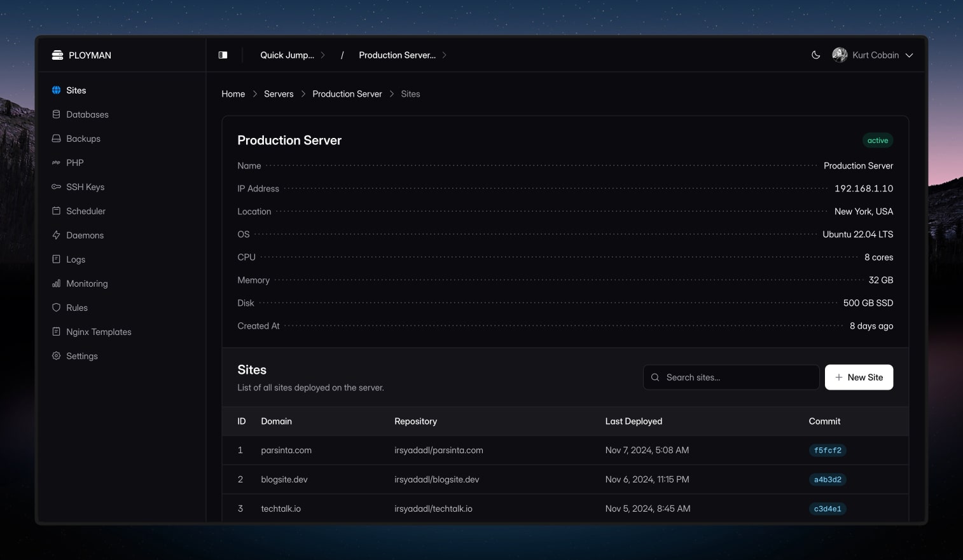
Task: Toggle the sidebar panel icon
Action: click(223, 55)
